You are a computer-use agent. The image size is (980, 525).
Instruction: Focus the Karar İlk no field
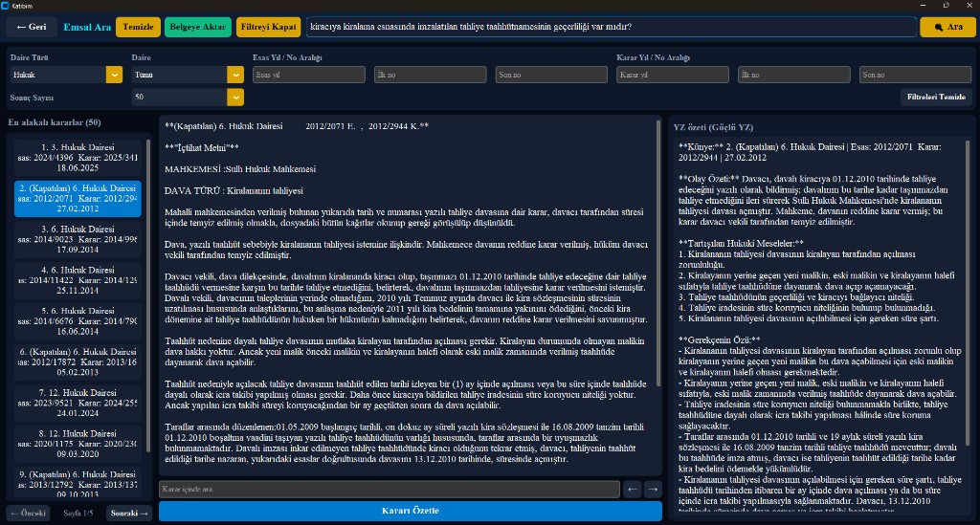793,75
